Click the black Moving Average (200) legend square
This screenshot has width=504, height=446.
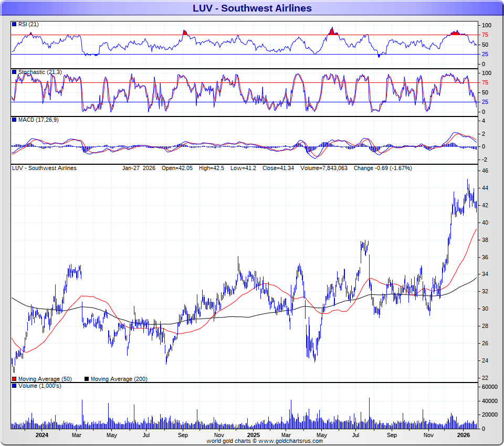coord(87,379)
